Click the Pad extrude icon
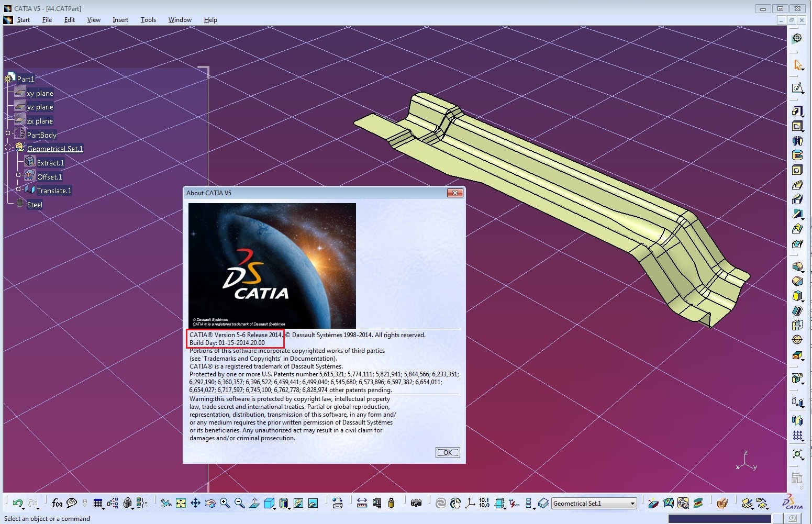Image resolution: width=812 pixels, height=524 pixels. click(797, 111)
